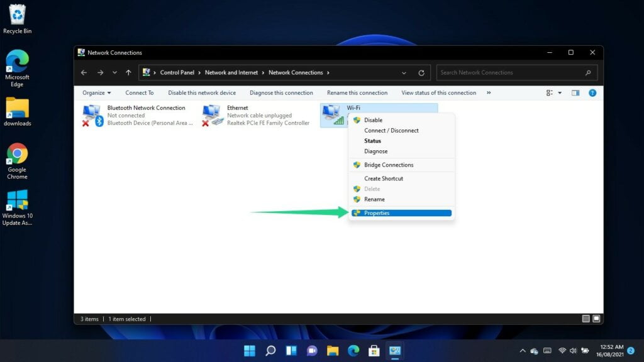Select the Bluetooth Network Connection adapter icon
644x362 pixels.
(x=91, y=115)
